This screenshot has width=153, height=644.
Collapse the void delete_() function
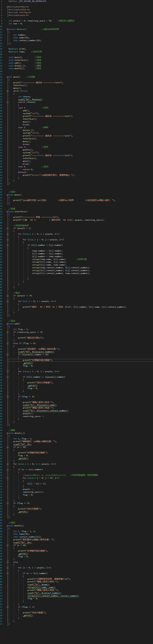click(x=8, y=433)
